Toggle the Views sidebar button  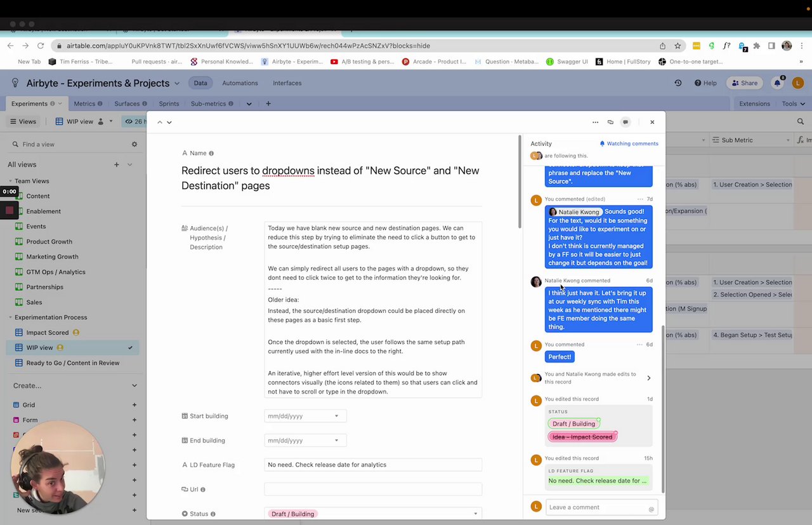[23, 121]
